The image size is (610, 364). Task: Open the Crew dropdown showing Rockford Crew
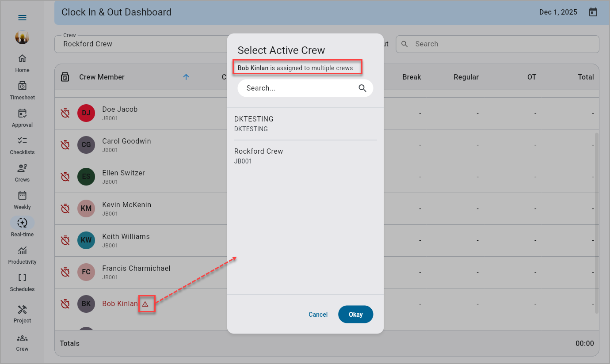[141, 44]
